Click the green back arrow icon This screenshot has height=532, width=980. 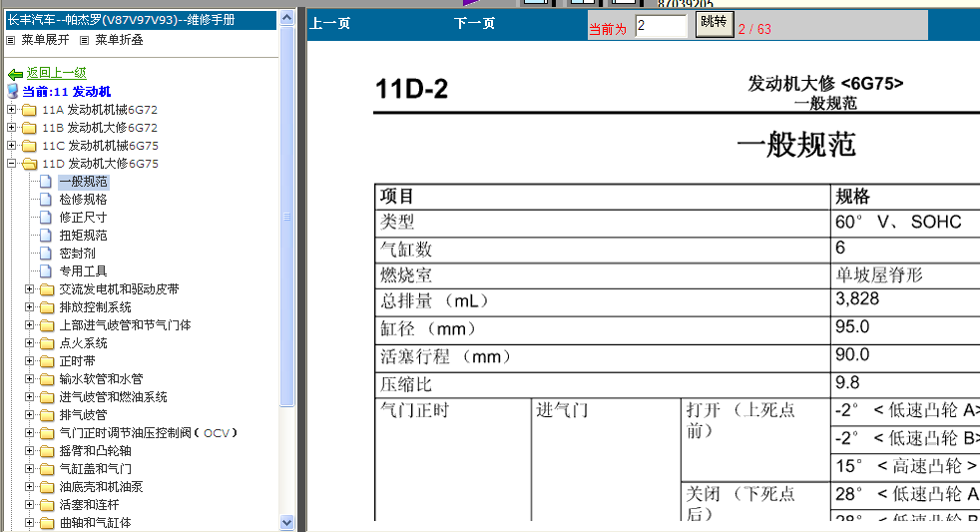click(x=15, y=74)
